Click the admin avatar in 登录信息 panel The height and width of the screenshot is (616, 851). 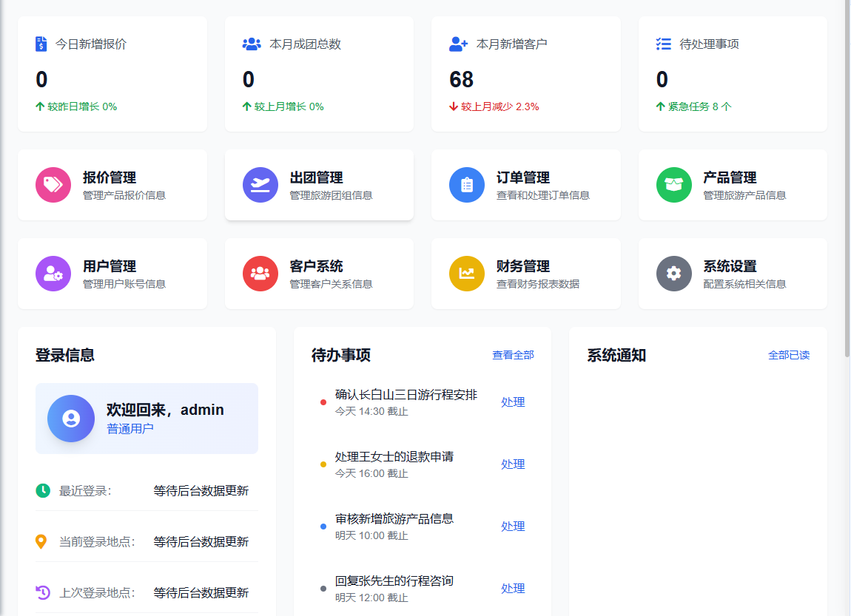coord(71,419)
